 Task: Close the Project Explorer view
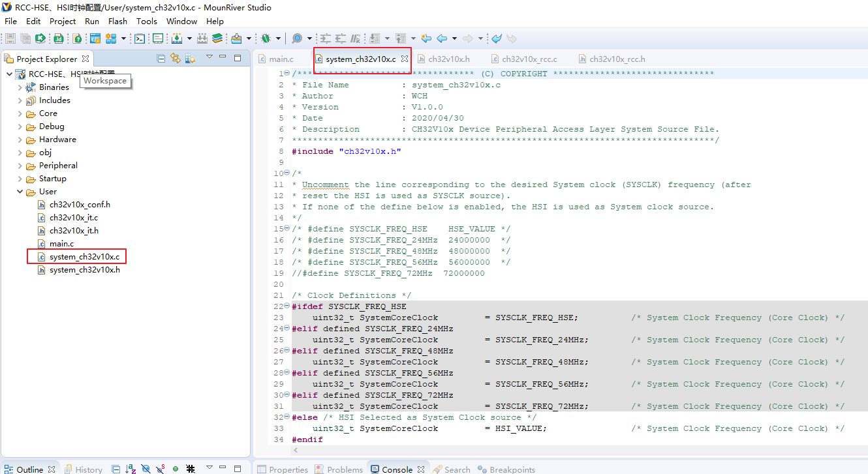pos(85,59)
